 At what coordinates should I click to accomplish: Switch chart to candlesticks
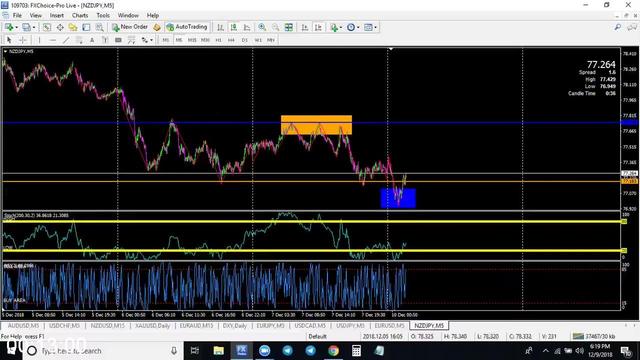coord(233,27)
